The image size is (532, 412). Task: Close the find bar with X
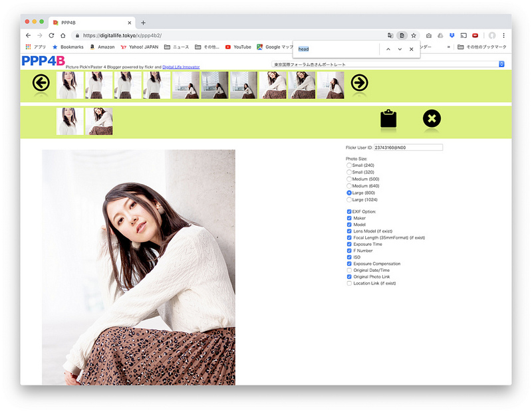tap(411, 49)
